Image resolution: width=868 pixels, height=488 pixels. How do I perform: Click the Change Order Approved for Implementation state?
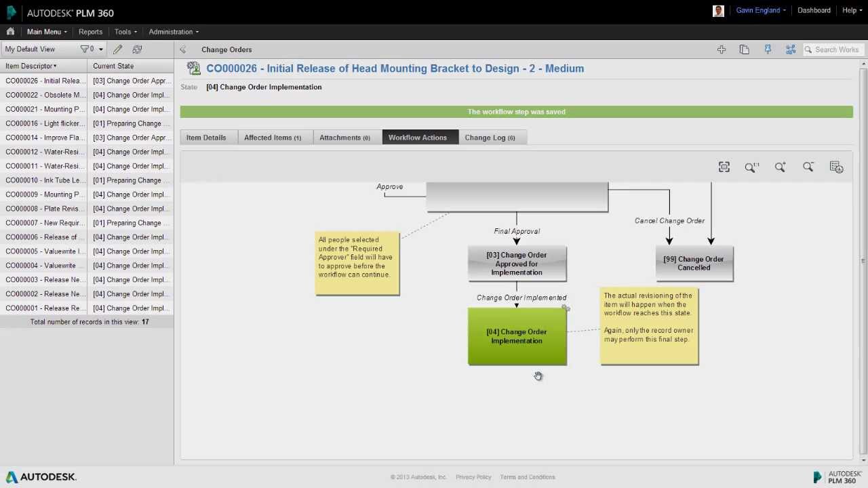[x=517, y=264]
